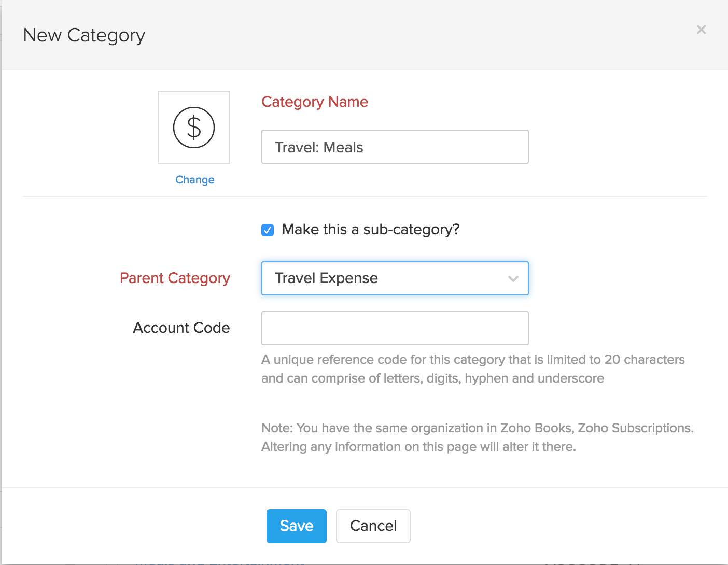Viewport: 728px width, 565px height.
Task: Click the Category Name label
Action: (314, 102)
